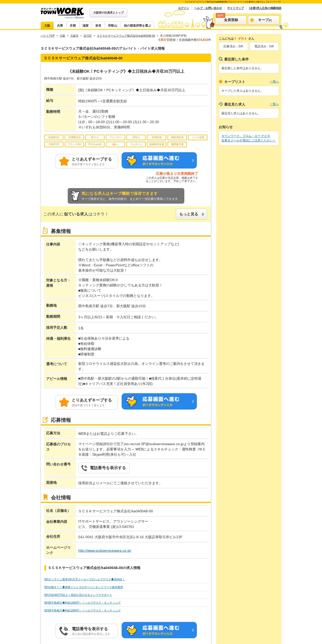
Task: Click the 資格取得支援 tag
Action: (156, 144)
